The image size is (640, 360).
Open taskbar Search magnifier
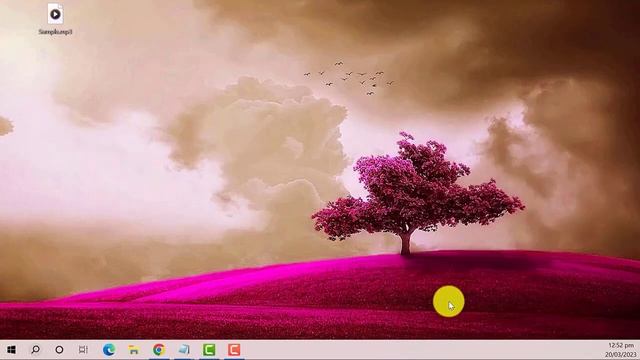point(36,350)
